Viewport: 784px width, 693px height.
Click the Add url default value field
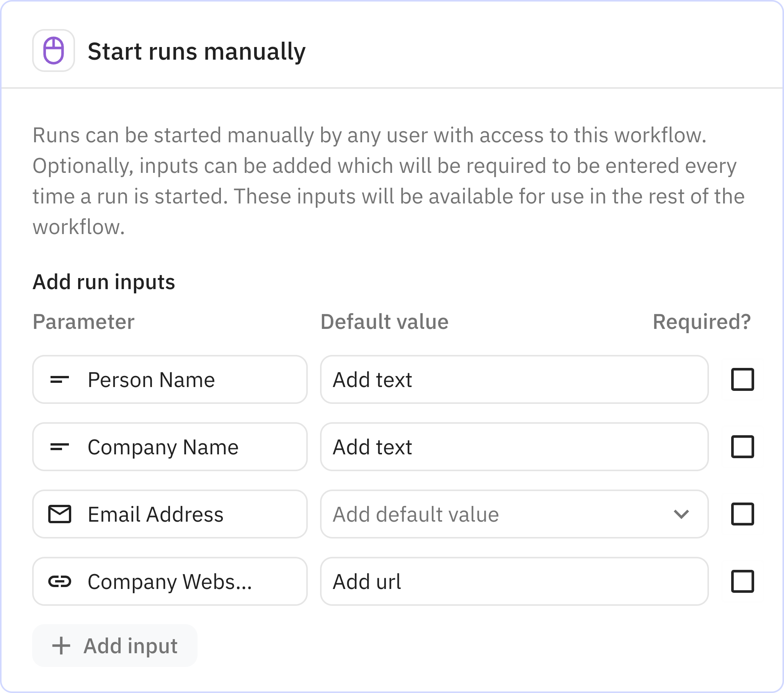(x=514, y=581)
